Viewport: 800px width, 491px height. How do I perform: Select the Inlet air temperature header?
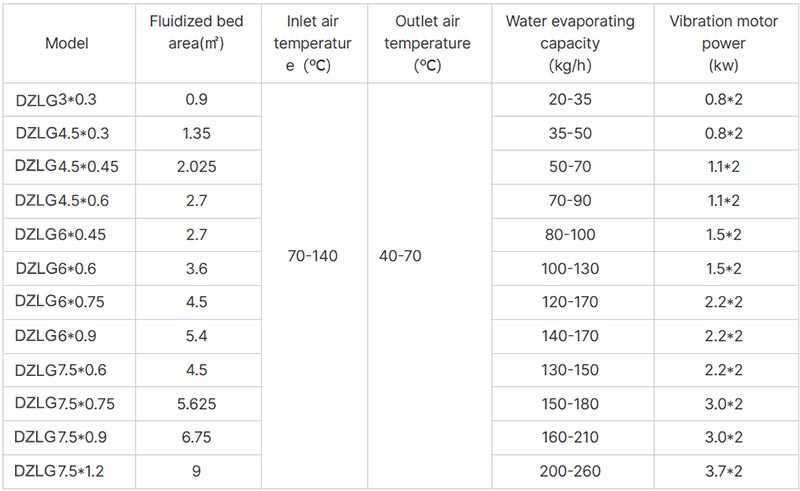[313, 43]
